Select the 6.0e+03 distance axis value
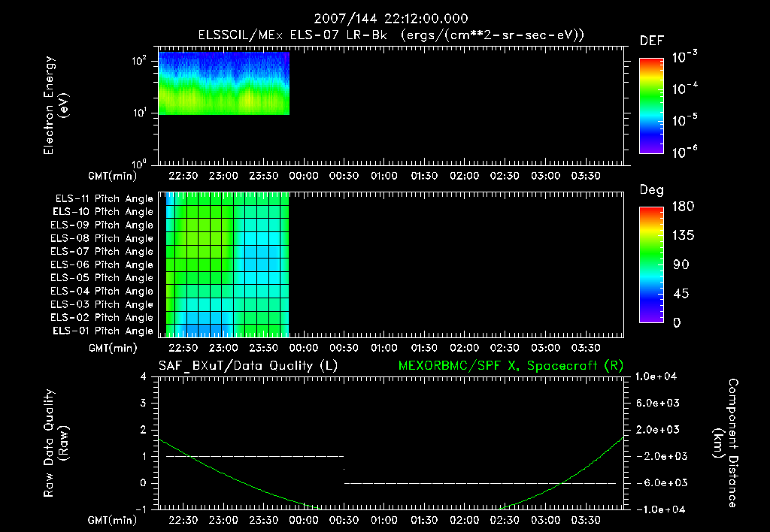This screenshot has height=532, width=770. pyautogui.click(x=657, y=403)
